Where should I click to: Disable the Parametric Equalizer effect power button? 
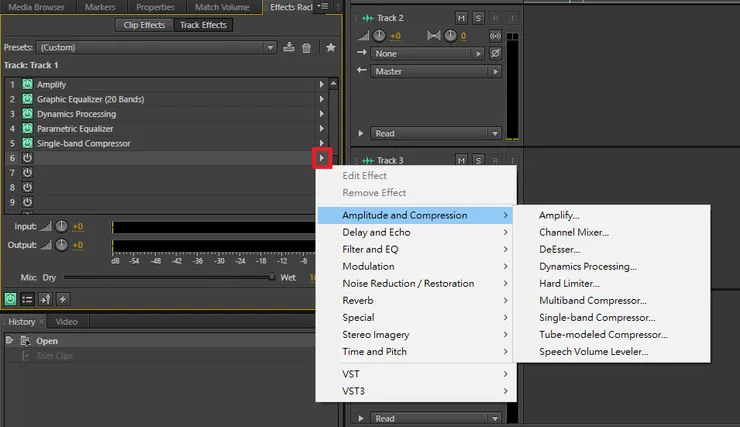coord(27,129)
